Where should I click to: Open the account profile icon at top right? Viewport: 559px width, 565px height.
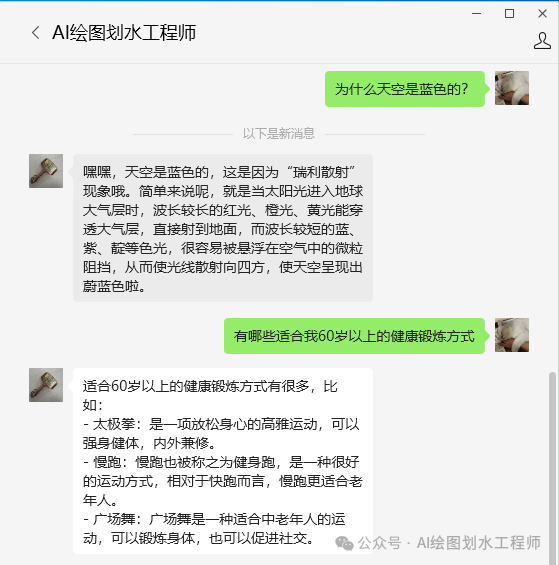[542, 41]
